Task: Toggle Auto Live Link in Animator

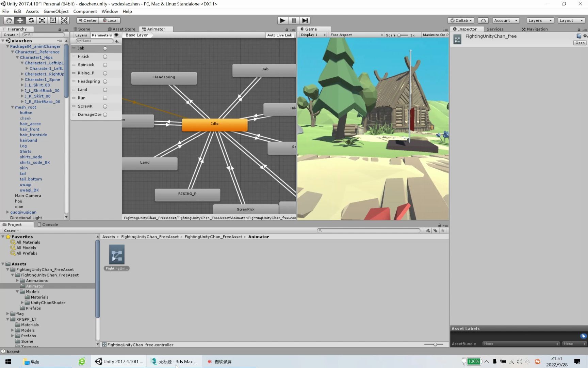Action: coord(280,35)
